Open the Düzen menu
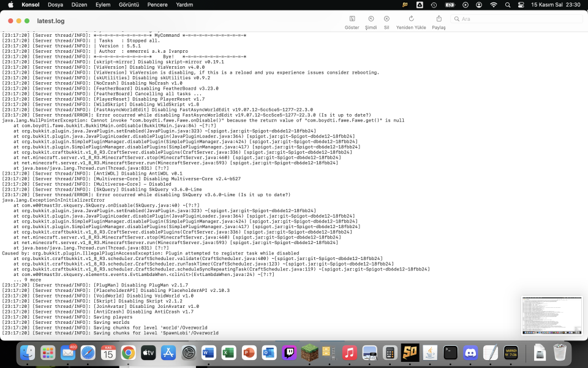Viewport: 588px width, 368px height. pos(79,5)
